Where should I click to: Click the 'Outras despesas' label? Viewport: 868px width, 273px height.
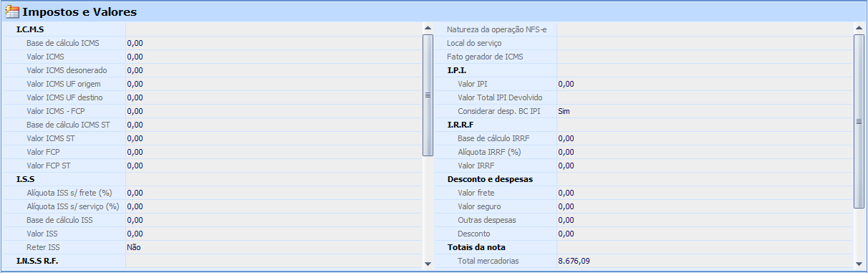tap(486, 220)
